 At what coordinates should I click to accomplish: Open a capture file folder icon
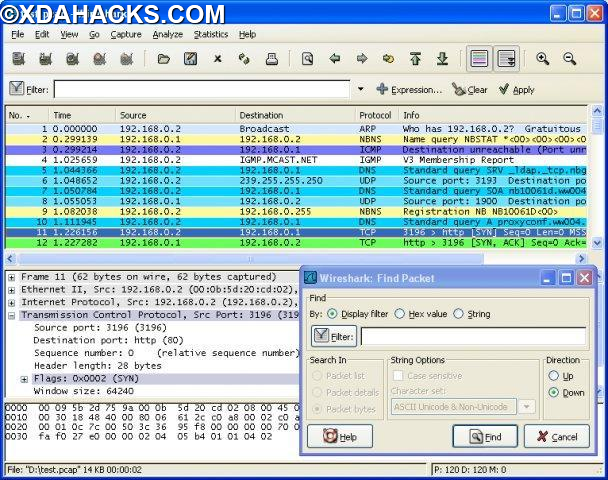(x=164, y=59)
